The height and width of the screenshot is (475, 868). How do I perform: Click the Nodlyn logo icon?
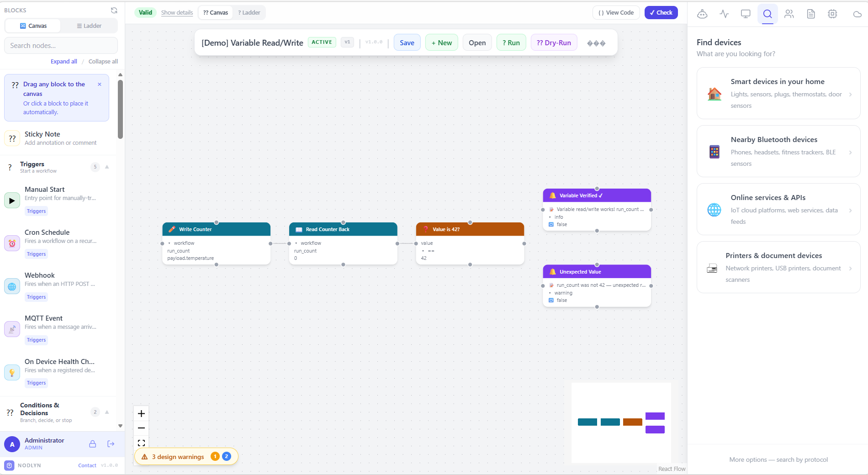click(9, 465)
